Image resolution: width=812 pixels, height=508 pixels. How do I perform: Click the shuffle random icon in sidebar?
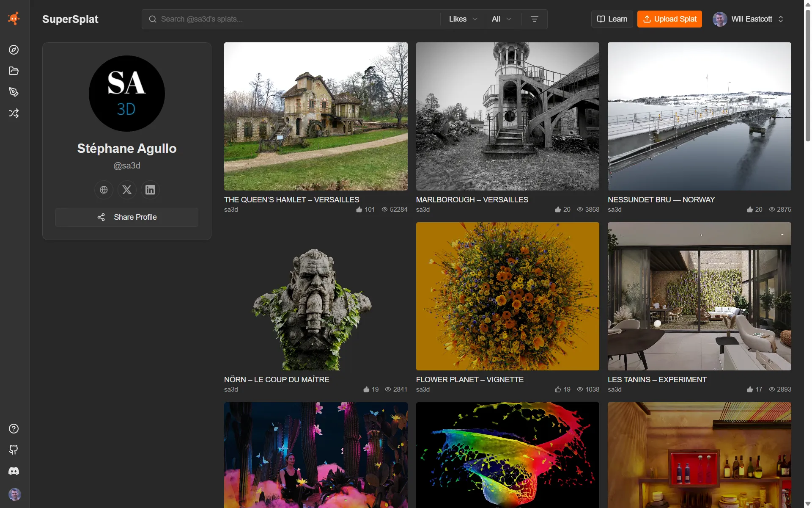14,113
